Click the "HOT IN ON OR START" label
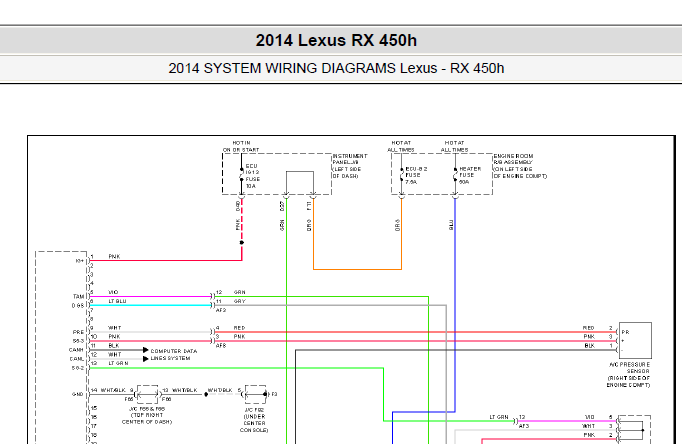Viewport: 682px width, 444px height. (x=241, y=146)
